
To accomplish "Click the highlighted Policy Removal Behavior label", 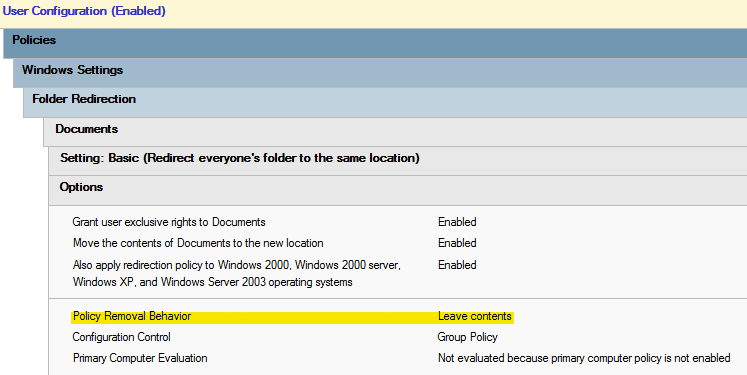I will click(132, 316).
